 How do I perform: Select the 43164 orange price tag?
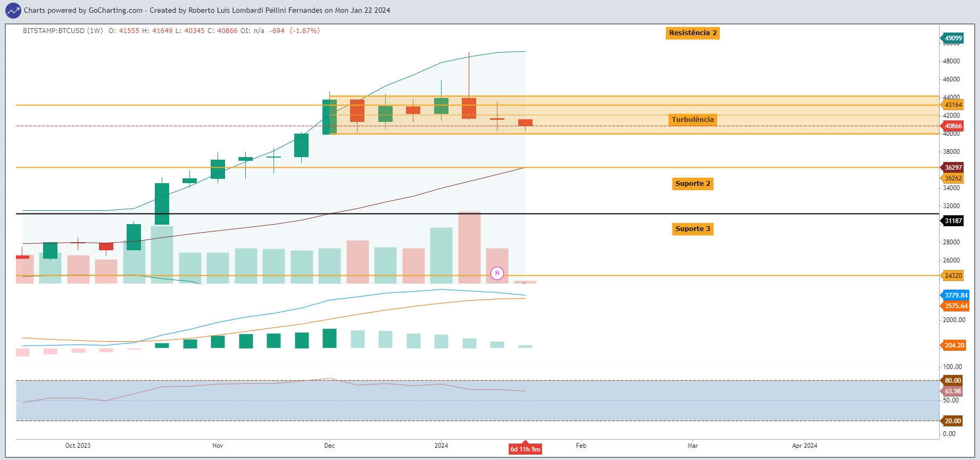[x=952, y=105]
